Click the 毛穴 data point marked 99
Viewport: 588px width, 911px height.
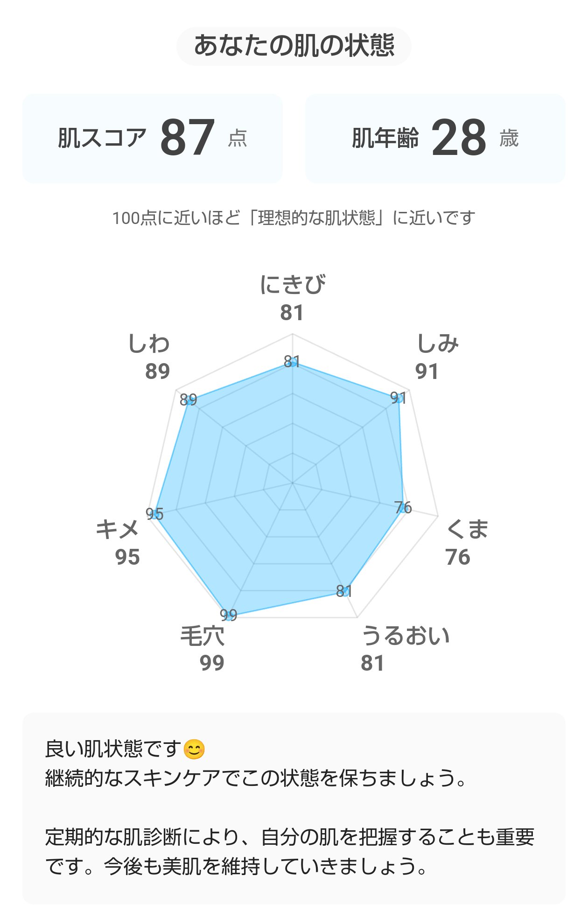pos(229,616)
